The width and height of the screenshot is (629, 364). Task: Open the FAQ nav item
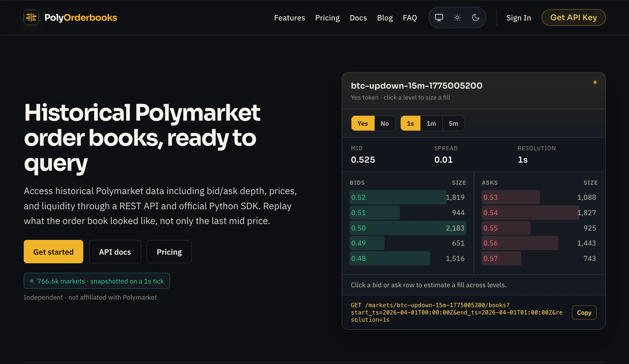click(x=410, y=18)
